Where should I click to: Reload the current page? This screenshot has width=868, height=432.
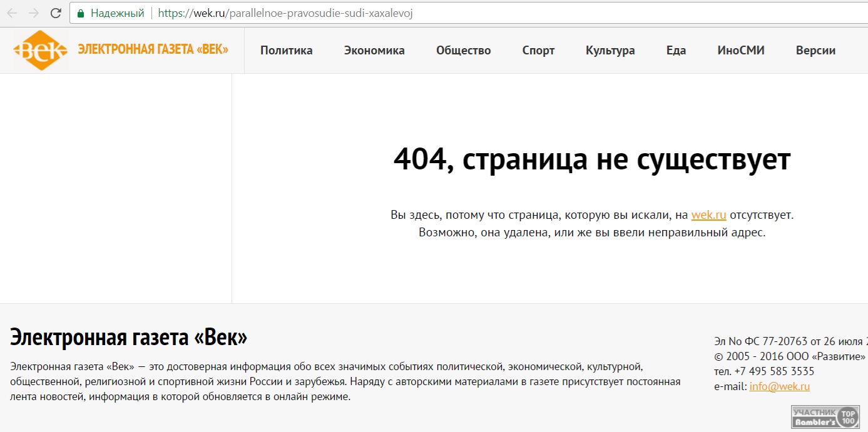pyautogui.click(x=56, y=13)
